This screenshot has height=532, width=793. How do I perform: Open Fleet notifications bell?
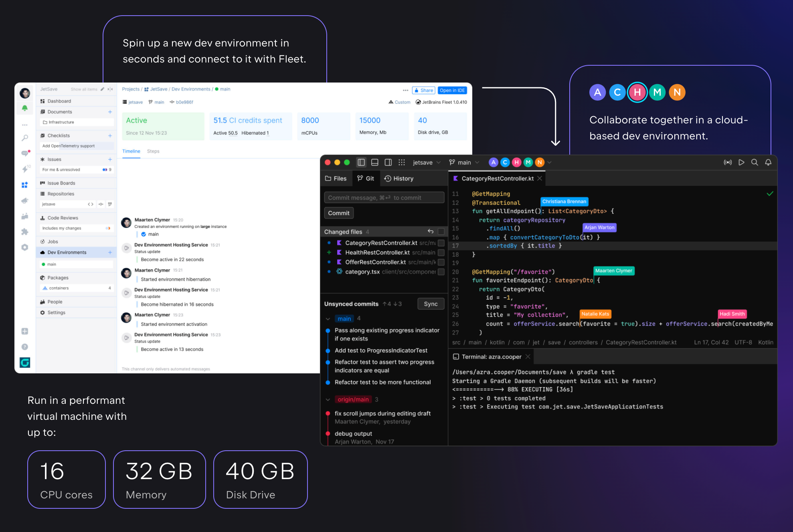(768, 162)
